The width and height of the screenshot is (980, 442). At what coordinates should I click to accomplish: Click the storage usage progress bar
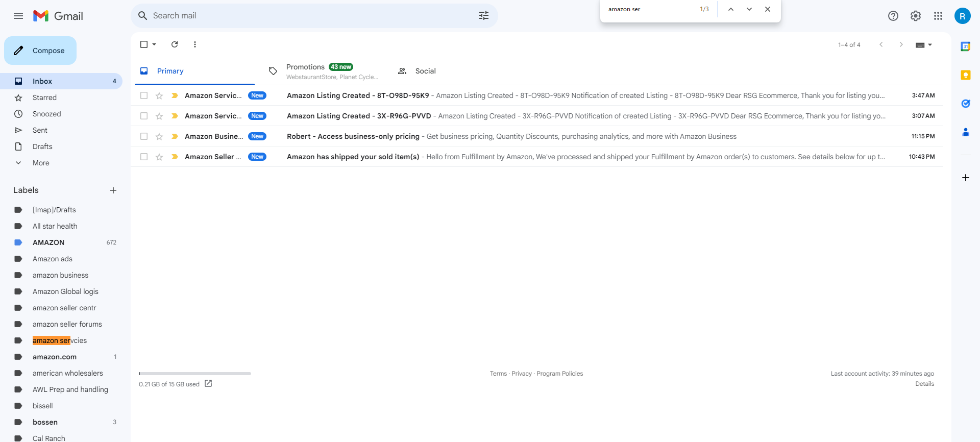click(x=195, y=374)
